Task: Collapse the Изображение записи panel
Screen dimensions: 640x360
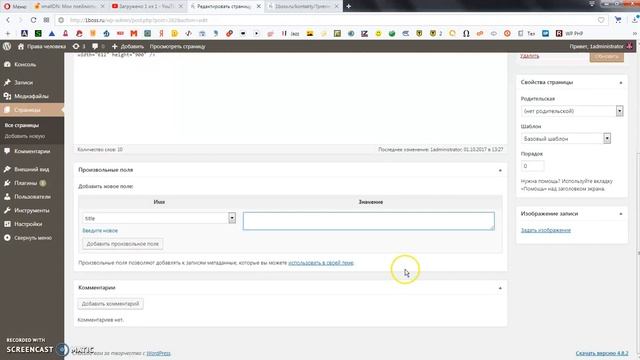Action: [x=621, y=214]
